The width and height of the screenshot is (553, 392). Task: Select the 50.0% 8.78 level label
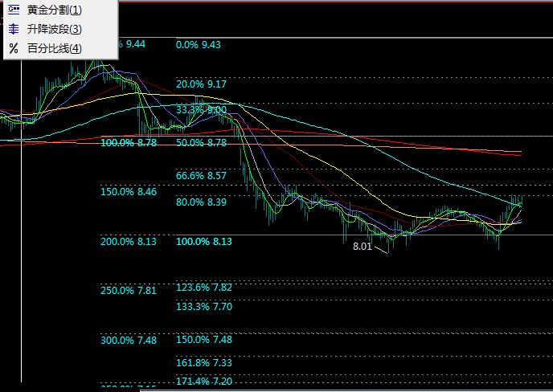201,143
